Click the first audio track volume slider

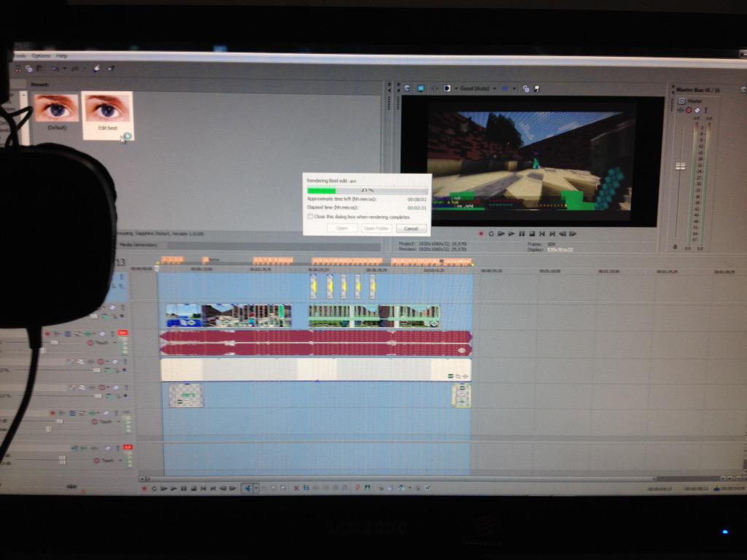54,343
